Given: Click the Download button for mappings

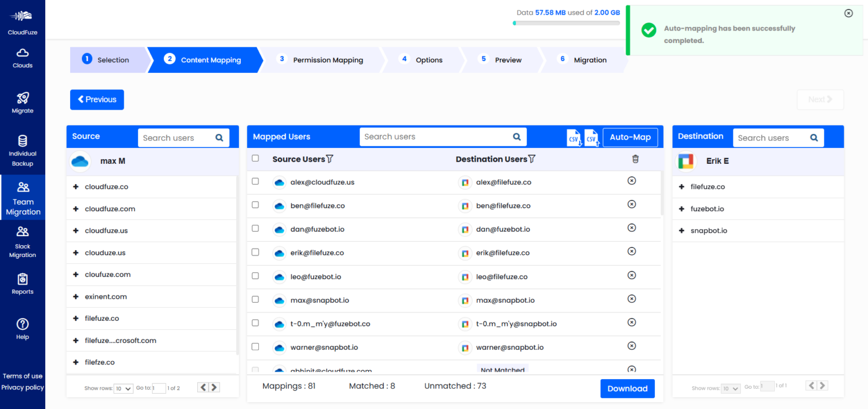Looking at the screenshot, I should coord(627,388).
